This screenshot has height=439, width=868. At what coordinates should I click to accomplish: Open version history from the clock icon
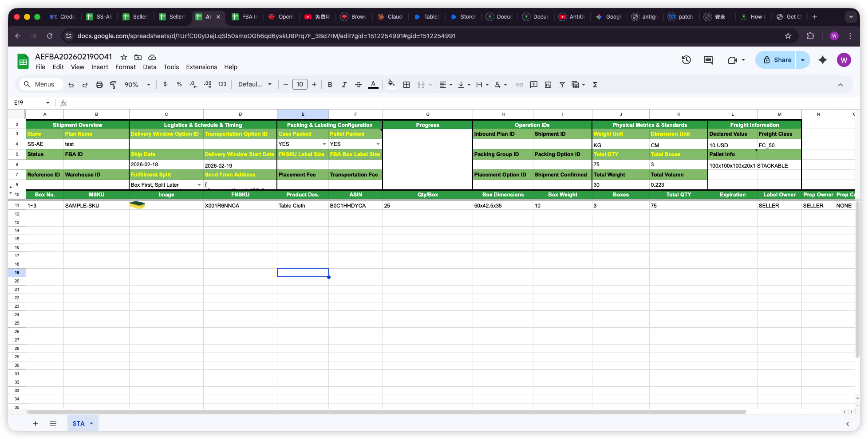pyautogui.click(x=686, y=60)
